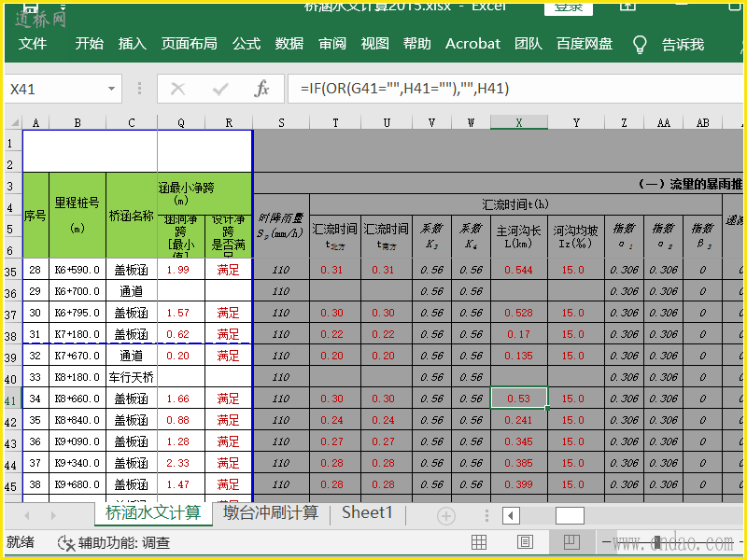Viewport: 747px width, 560px height.
Task: Click horizontal scrollbar left arrow
Action: 511,515
